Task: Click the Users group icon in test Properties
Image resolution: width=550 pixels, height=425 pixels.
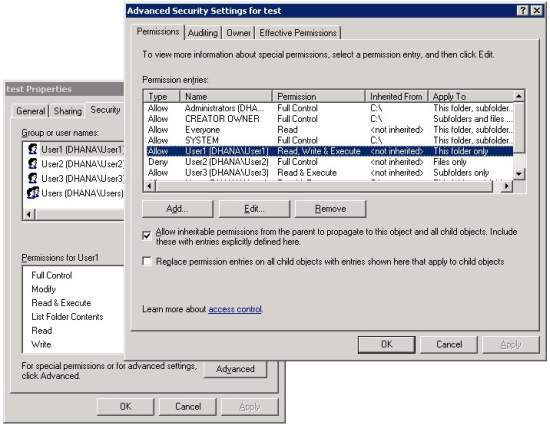Action: pyautogui.click(x=33, y=193)
